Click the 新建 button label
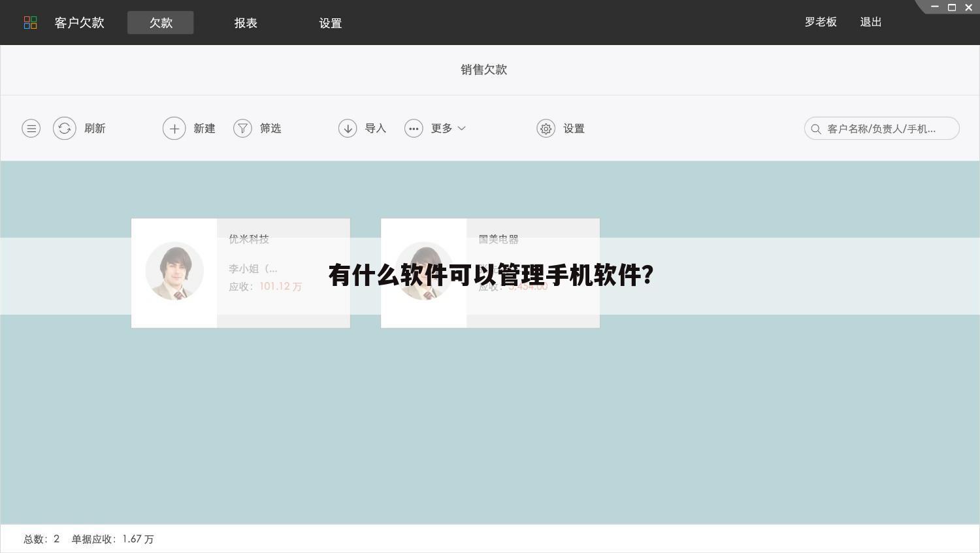The width and height of the screenshot is (980, 553). 204,129
